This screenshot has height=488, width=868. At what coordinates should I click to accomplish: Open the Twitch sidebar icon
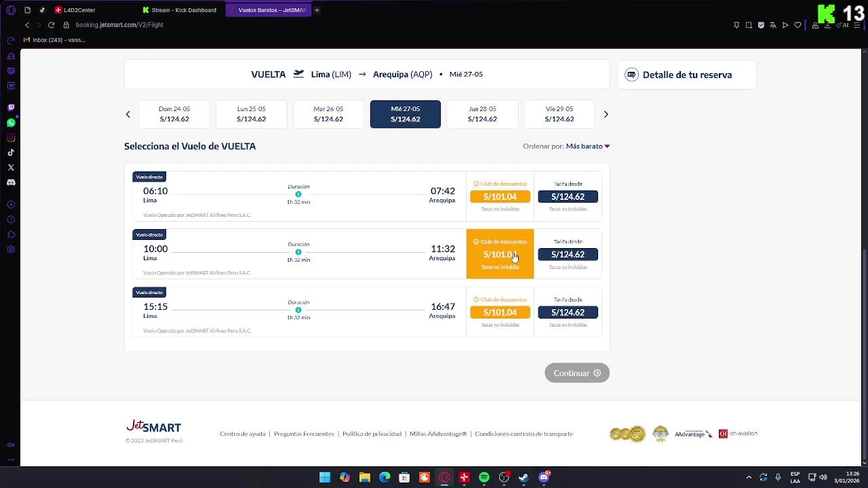(11, 107)
